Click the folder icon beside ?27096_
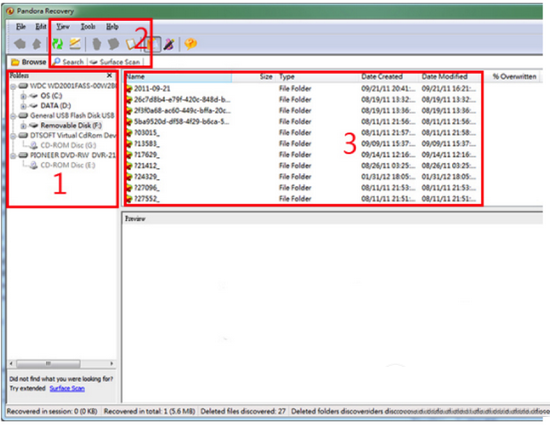 tap(129, 188)
